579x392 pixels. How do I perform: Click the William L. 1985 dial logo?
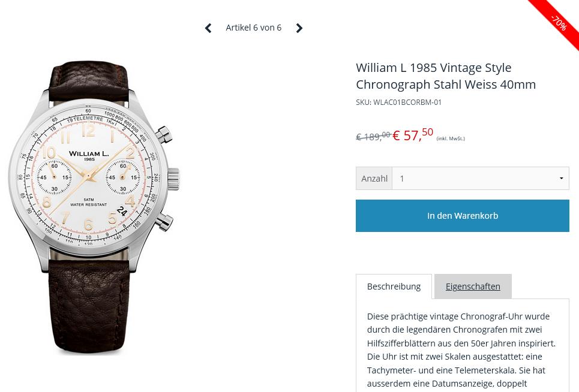point(89,155)
